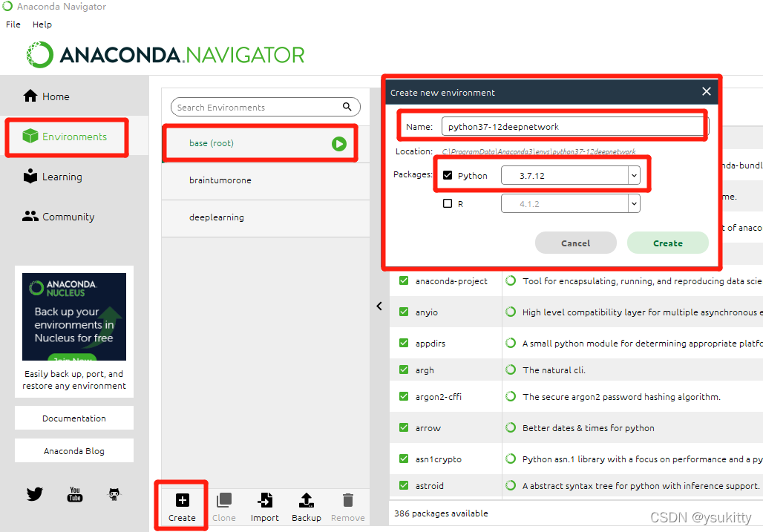Screen dimensions: 763x532
Task: Toggle the astroid package checkbox
Action: click(x=404, y=485)
